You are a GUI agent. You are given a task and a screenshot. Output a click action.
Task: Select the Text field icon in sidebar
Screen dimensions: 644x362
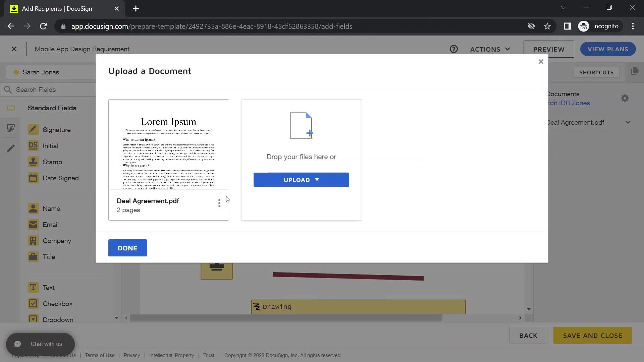[x=33, y=287]
